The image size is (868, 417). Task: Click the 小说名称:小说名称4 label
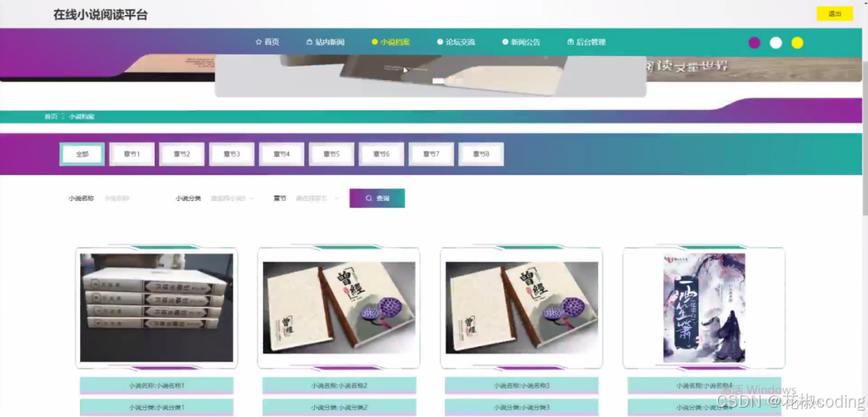(x=704, y=386)
